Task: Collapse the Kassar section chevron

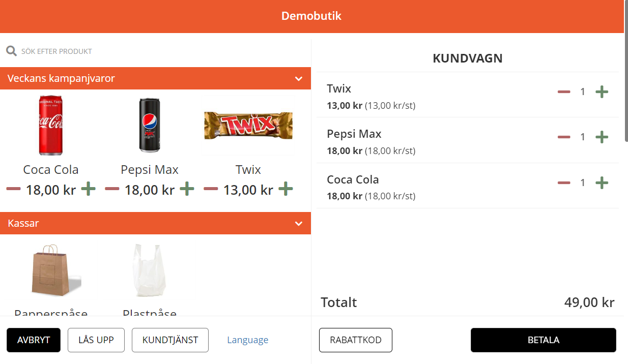Action: pyautogui.click(x=299, y=223)
